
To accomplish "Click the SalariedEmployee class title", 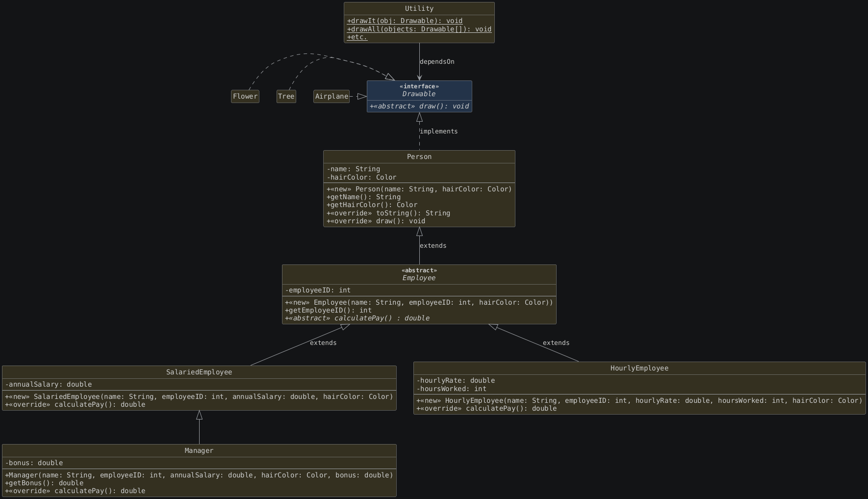I will point(199,372).
